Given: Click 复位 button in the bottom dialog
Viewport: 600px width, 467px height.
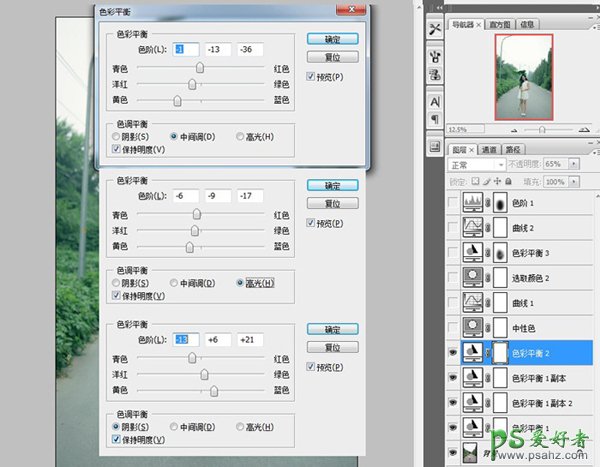Looking at the screenshot, I should point(327,347).
